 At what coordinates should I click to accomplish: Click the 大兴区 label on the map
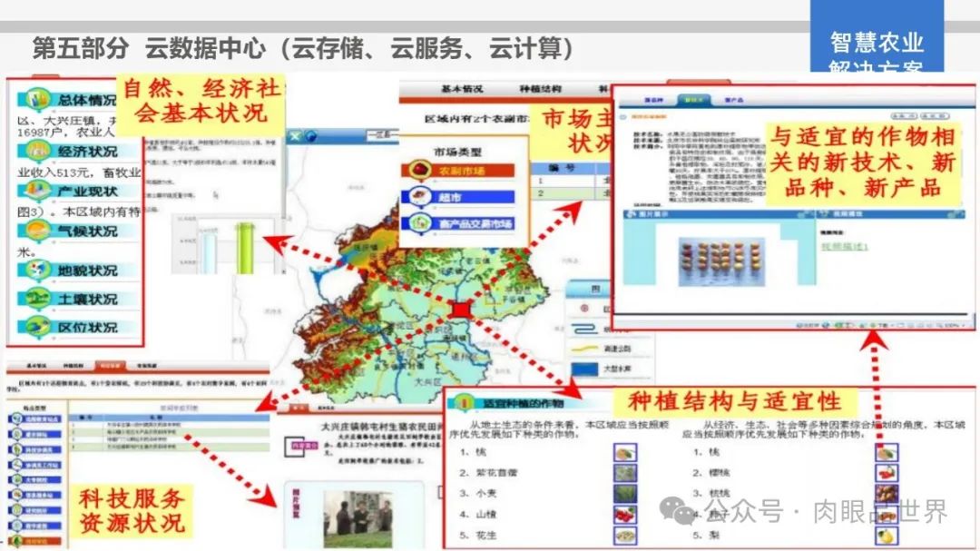pos(428,381)
